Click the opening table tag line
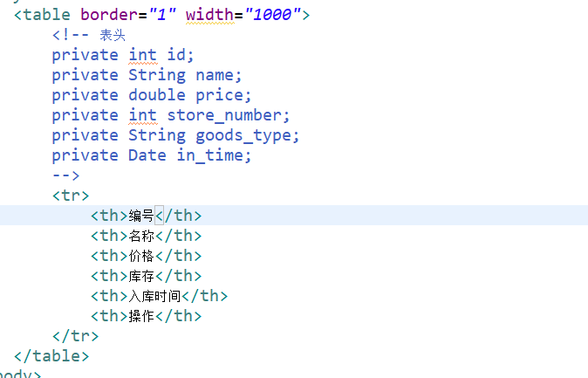 click(162, 15)
